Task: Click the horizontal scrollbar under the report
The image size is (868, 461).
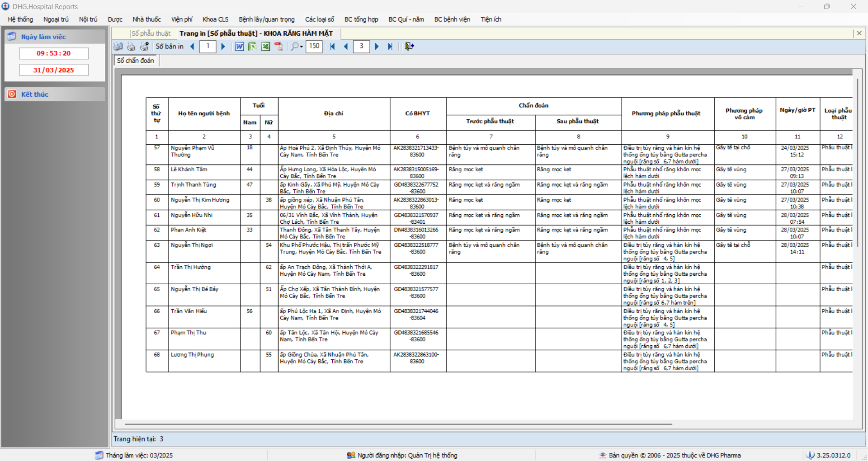Action: [399, 424]
